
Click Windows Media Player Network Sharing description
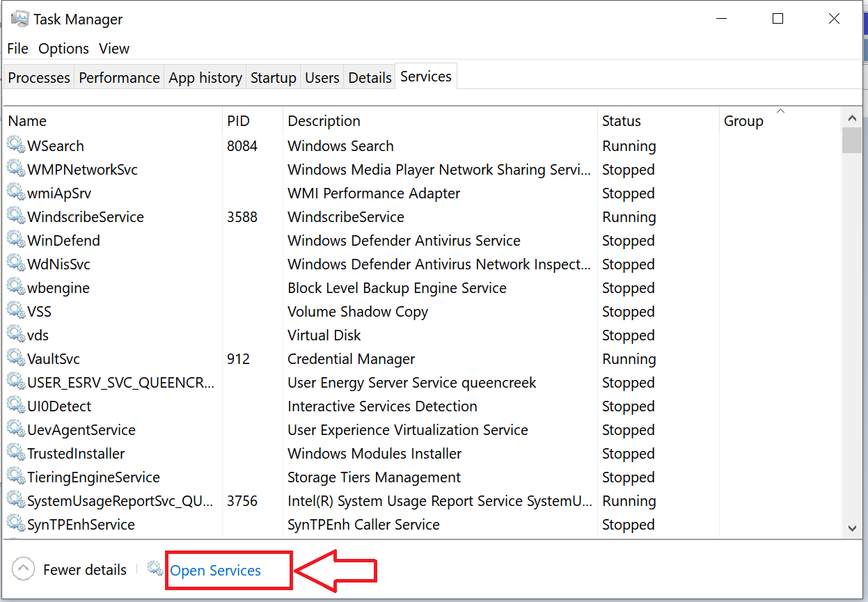click(440, 170)
